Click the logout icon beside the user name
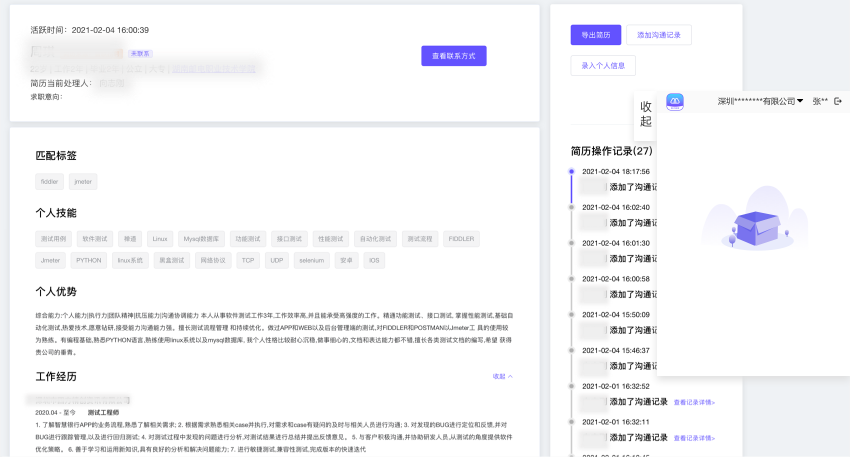The width and height of the screenshot is (850, 457). click(838, 101)
